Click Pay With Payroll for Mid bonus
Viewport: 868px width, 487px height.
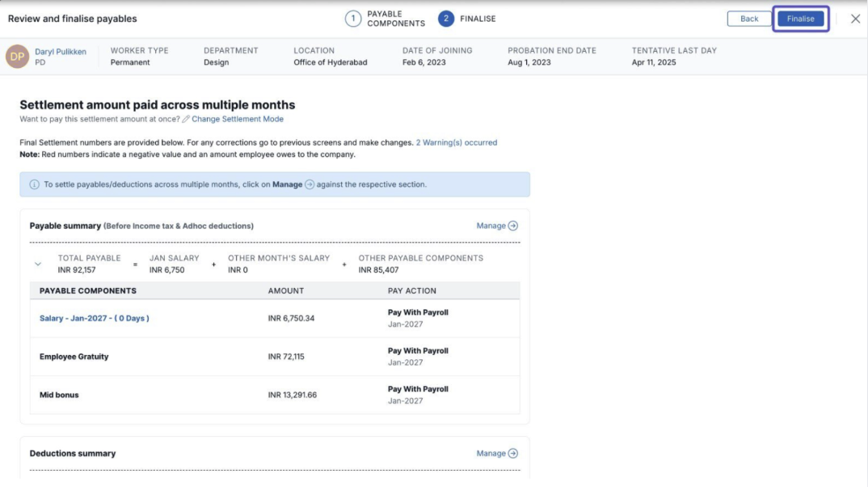418,389
